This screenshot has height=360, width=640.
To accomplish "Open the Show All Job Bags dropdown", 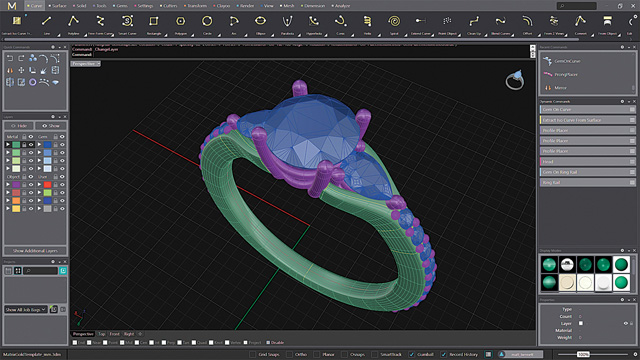I will [26, 309].
